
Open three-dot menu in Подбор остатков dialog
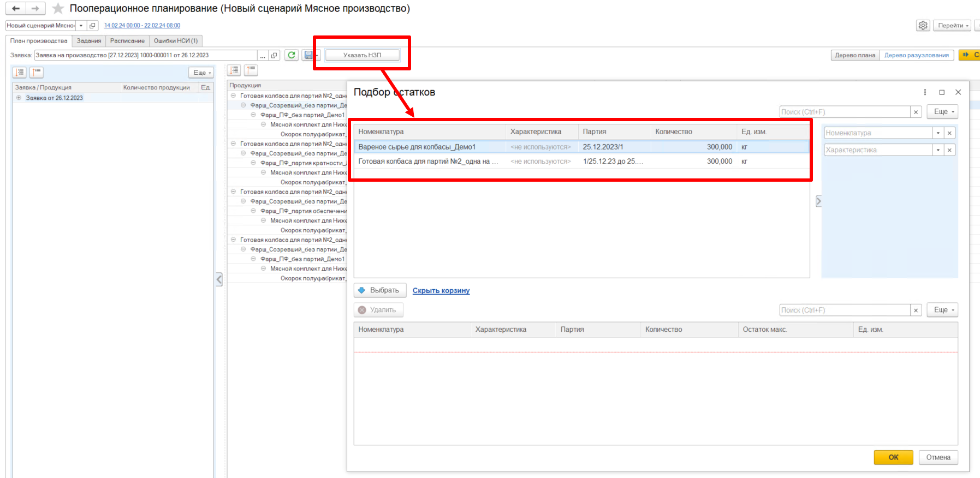pyautogui.click(x=925, y=92)
